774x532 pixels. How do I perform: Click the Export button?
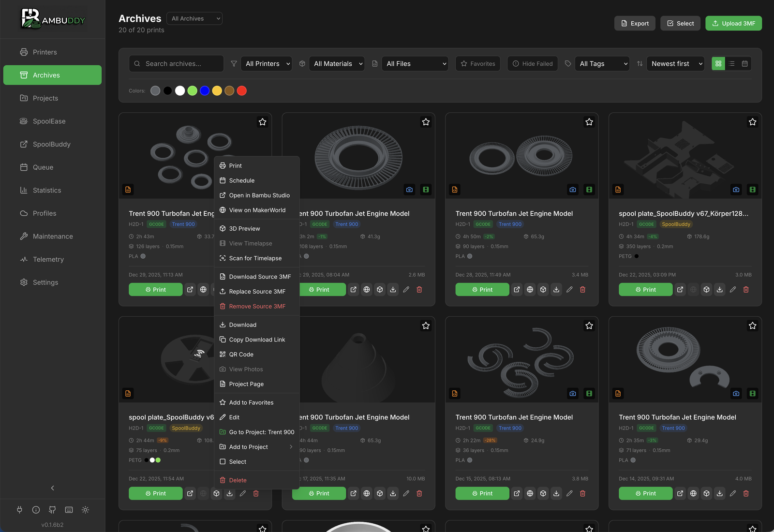pyautogui.click(x=635, y=23)
